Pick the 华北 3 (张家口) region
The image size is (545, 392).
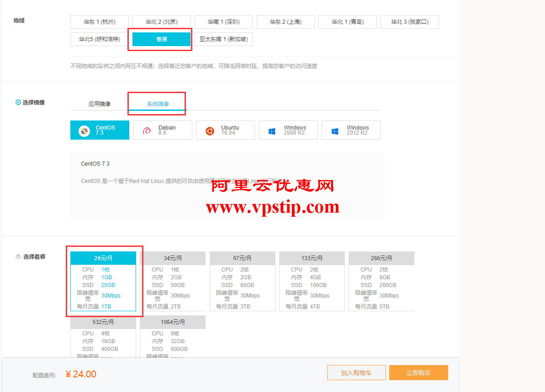coord(410,22)
